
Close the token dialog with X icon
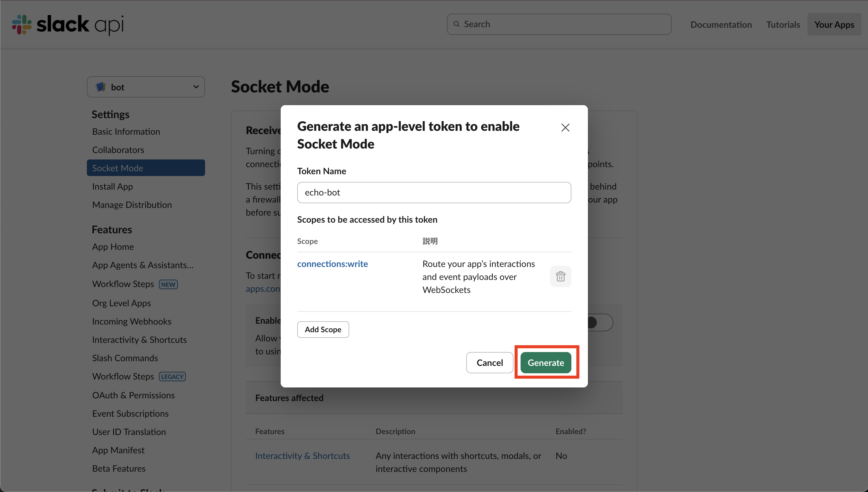(x=565, y=127)
